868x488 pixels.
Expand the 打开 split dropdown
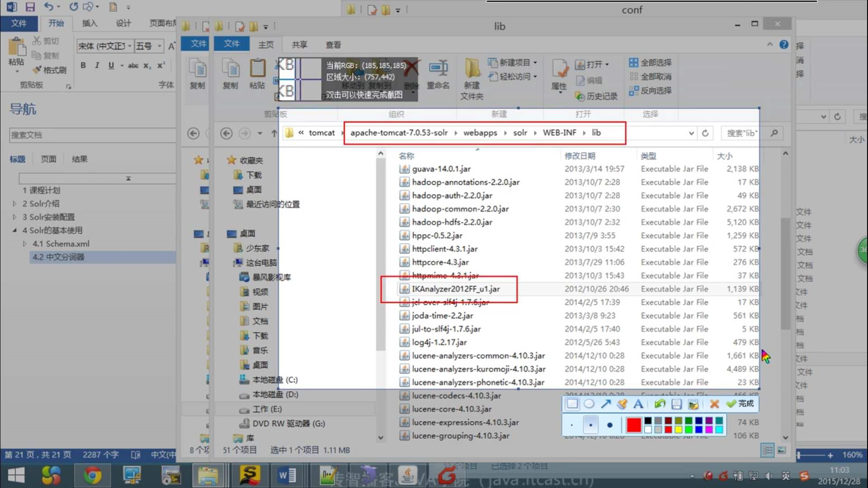tap(607, 65)
